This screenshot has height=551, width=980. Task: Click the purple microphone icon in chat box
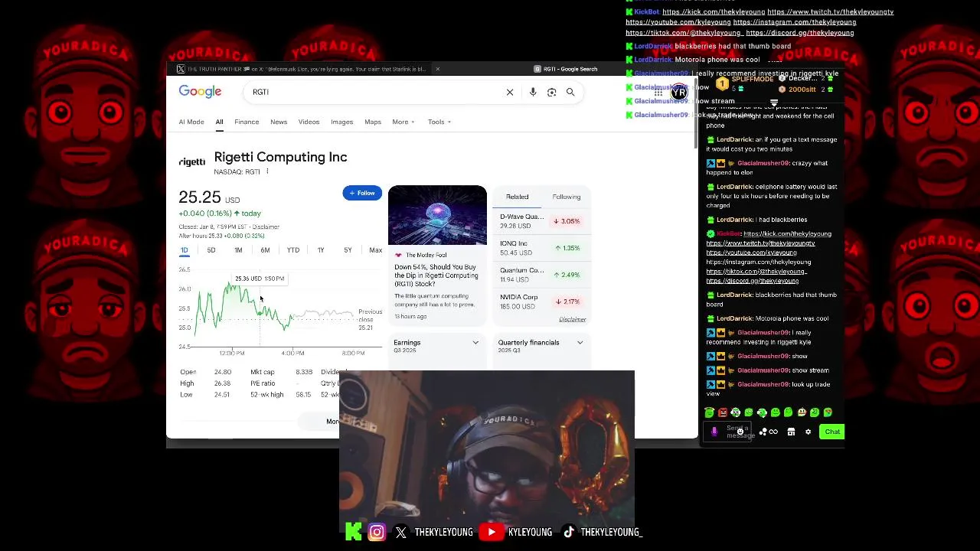(714, 432)
